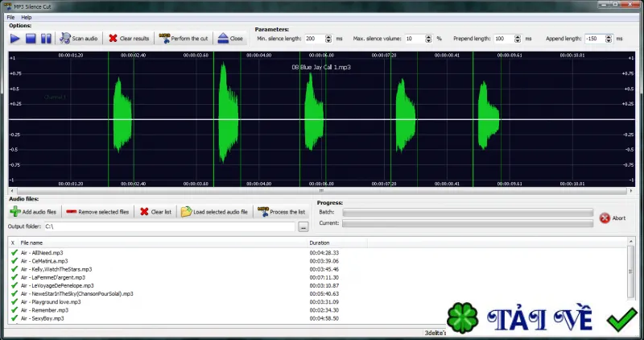644x340 pixels.
Task: Clear results with the red X icon
Action: tap(129, 39)
